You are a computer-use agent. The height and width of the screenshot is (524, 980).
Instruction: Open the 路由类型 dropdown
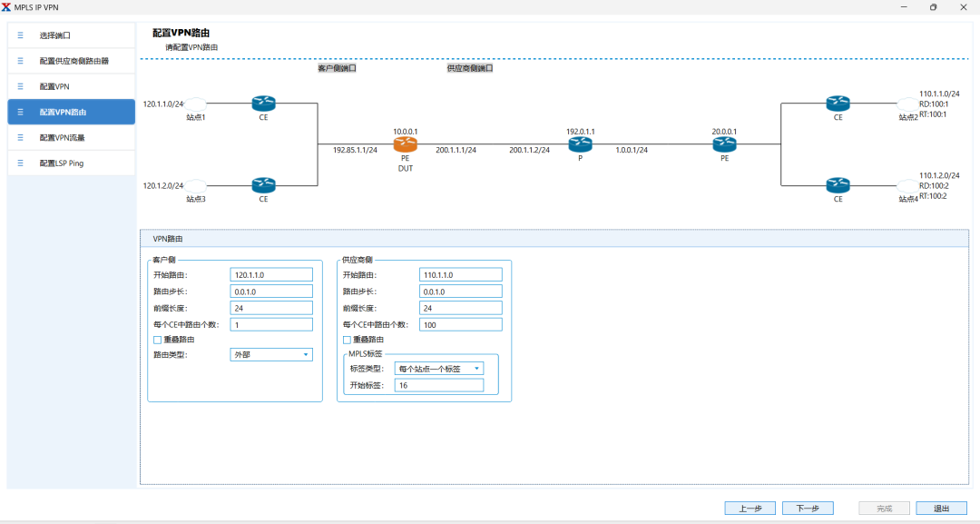click(x=271, y=355)
